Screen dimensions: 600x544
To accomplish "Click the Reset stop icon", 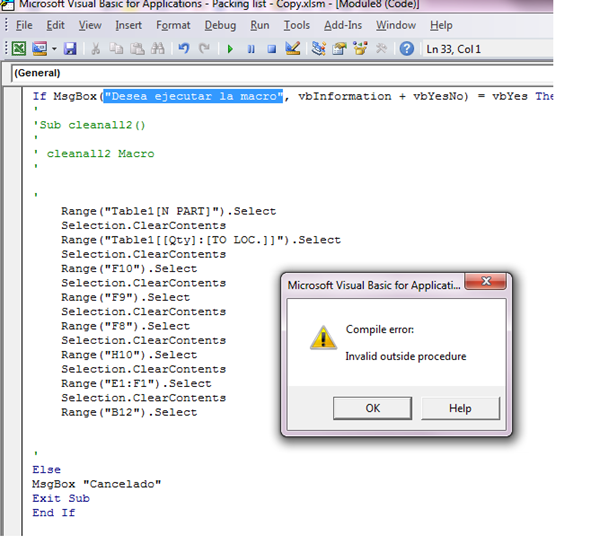I will pyautogui.click(x=272, y=49).
